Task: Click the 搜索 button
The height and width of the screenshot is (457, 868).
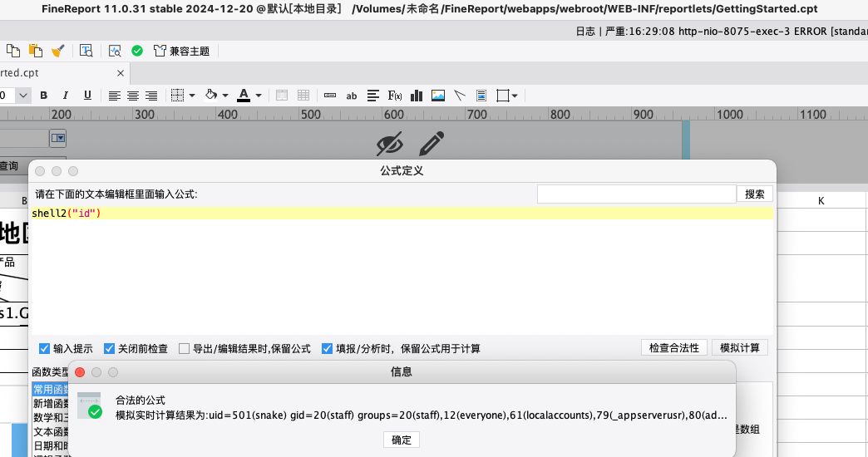Action: 755,194
